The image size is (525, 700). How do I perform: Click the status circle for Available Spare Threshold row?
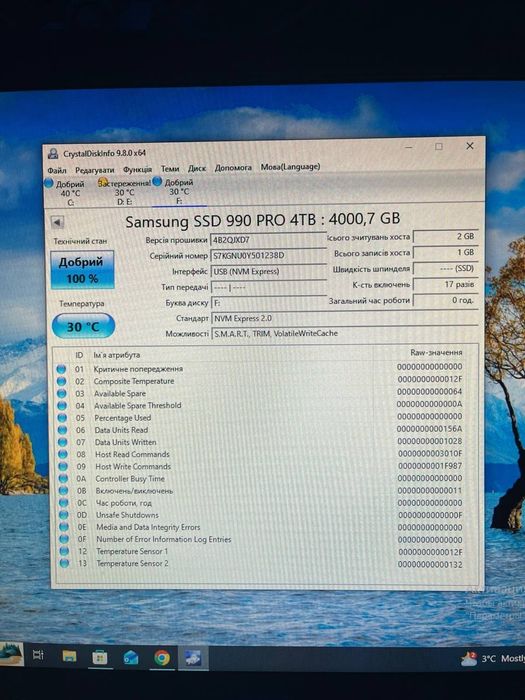[62, 406]
